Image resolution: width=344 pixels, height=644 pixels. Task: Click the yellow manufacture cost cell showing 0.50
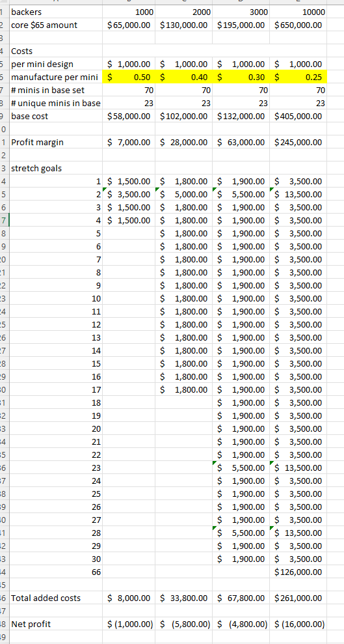click(128, 77)
